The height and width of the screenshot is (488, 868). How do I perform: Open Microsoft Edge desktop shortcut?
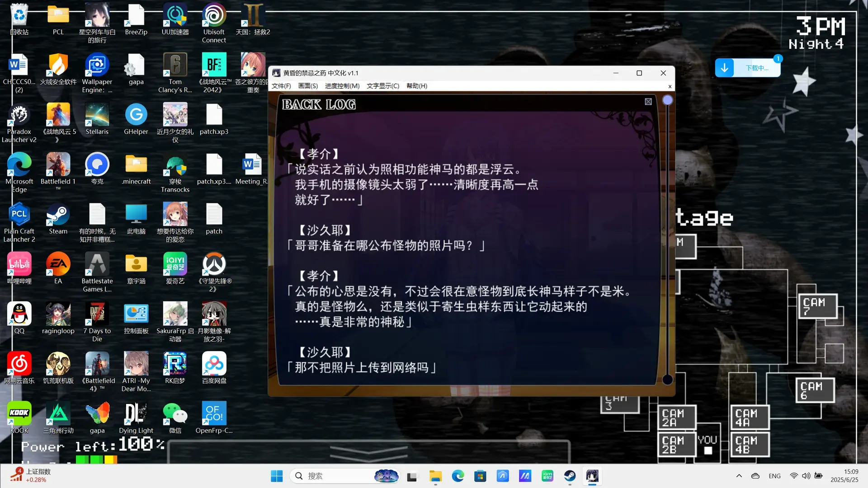(x=19, y=172)
